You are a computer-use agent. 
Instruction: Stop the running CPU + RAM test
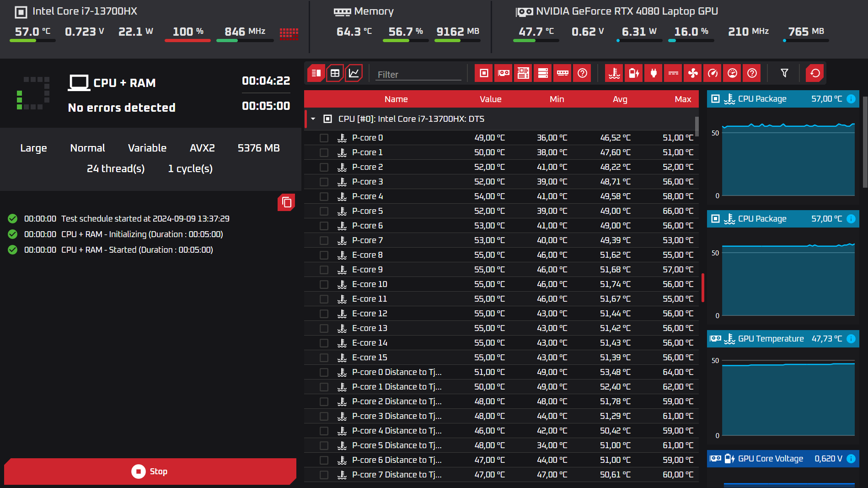[150, 472]
